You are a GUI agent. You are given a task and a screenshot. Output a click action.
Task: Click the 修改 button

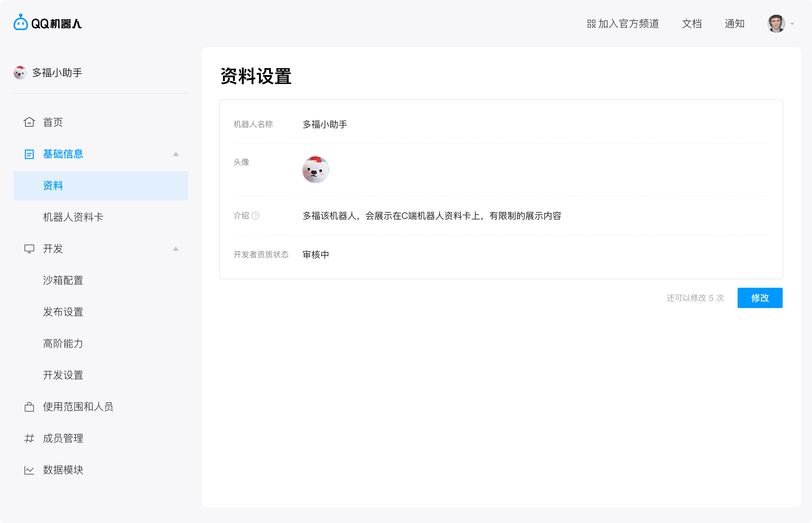coord(760,298)
